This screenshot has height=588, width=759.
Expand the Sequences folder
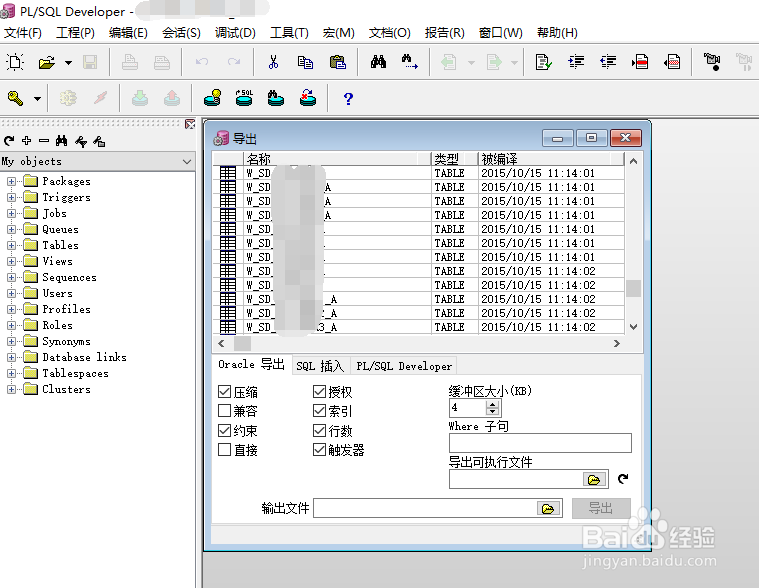coord(11,277)
